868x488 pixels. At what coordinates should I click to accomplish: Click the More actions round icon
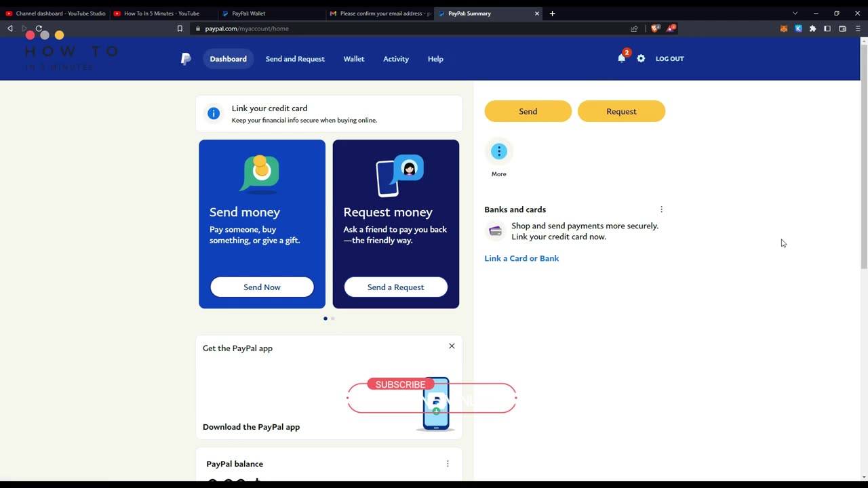(x=499, y=151)
